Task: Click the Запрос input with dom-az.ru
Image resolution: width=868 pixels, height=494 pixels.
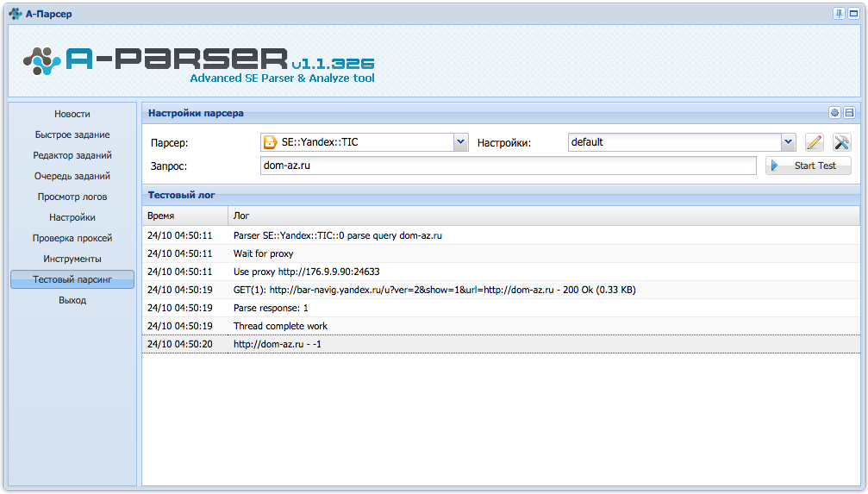Action: (509, 166)
